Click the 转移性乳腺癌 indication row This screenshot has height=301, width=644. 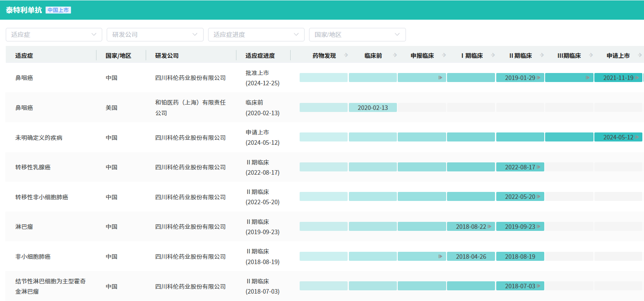(x=33, y=167)
